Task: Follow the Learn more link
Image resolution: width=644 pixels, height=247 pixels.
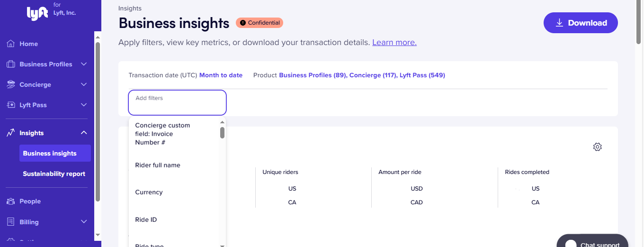Action: coord(394,42)
